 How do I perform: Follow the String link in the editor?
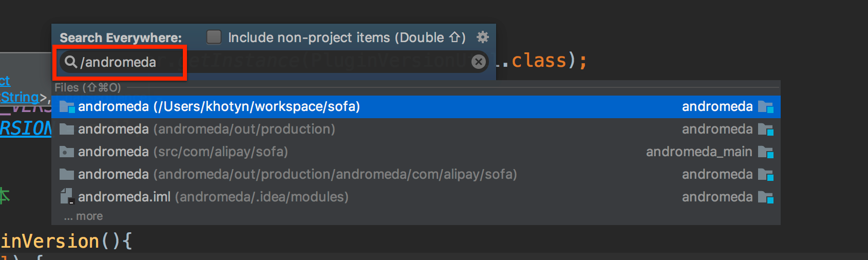20,97
